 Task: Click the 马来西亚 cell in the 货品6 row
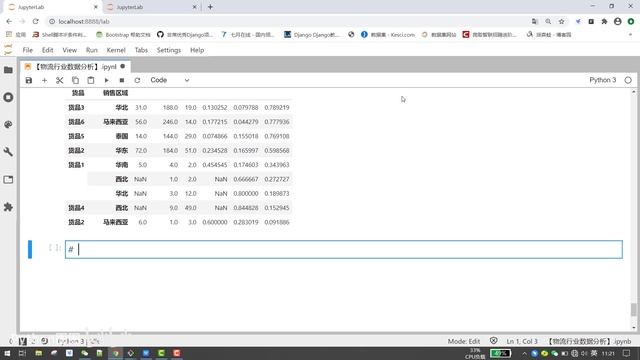[x=116, y=122]
